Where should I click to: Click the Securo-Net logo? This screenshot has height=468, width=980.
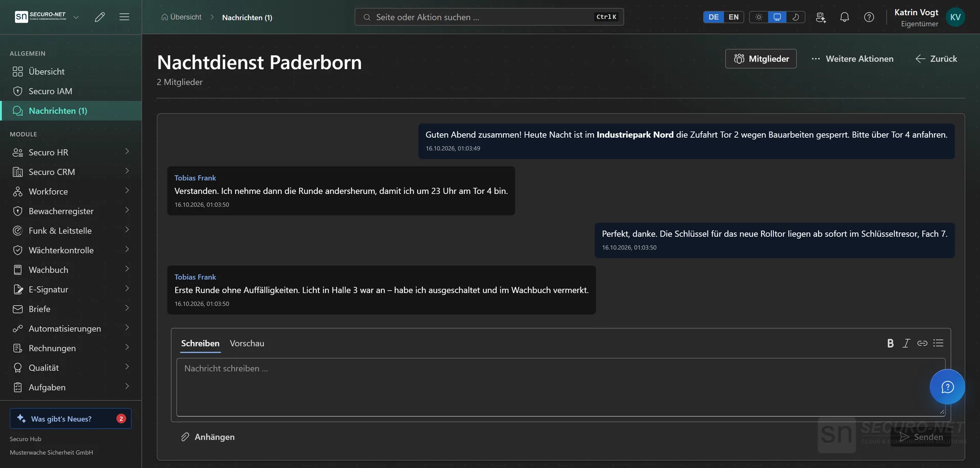click(41, 17)
